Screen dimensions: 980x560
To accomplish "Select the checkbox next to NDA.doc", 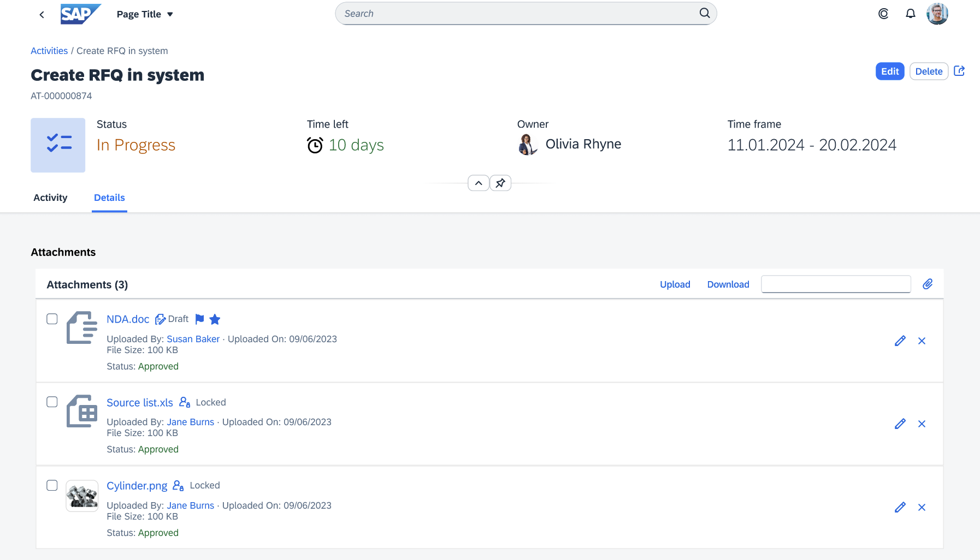I will click(x=52, y=319).
